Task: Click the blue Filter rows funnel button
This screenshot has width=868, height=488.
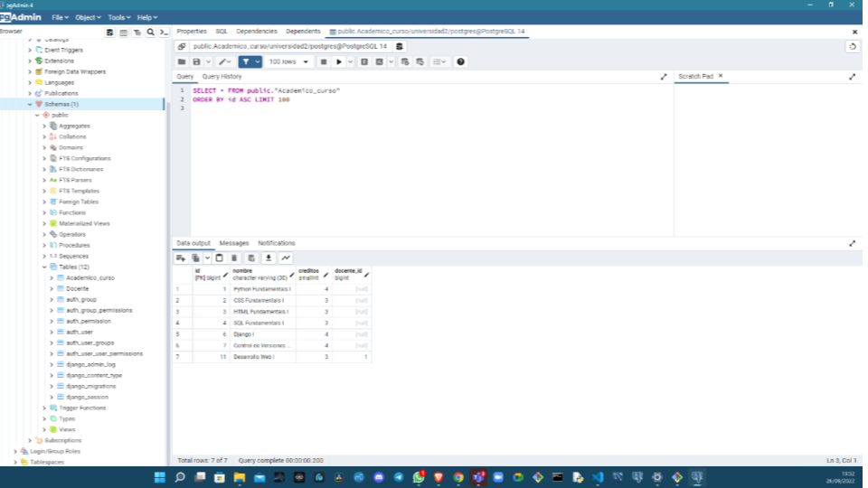Action: point(246,62)
